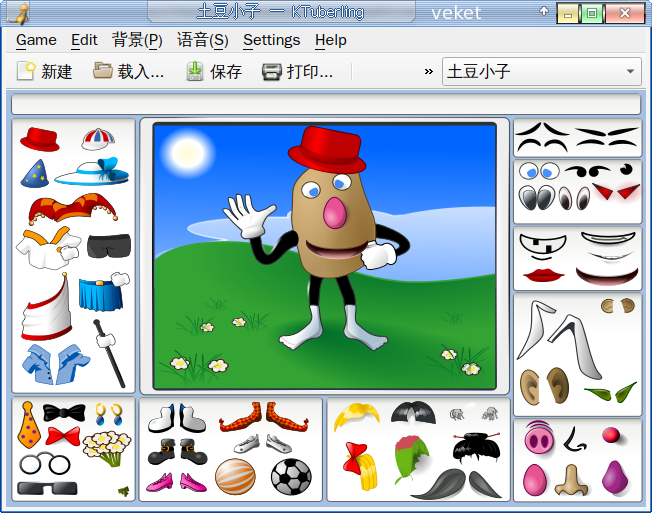The image size is (652, 513).
Task: Click the sun in the playground scene
Action: click(187, 153)
